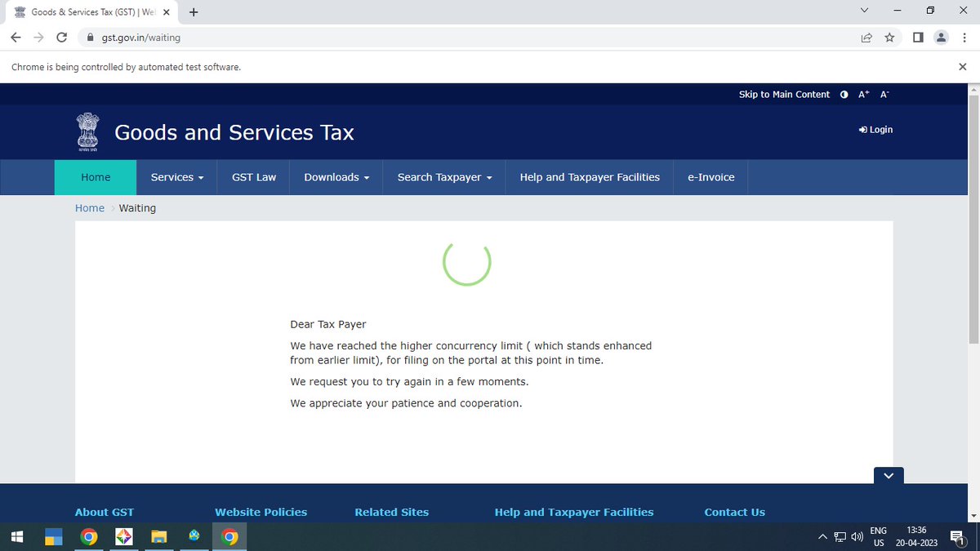Open the Windows Start menu

click(x=17, y=536)
